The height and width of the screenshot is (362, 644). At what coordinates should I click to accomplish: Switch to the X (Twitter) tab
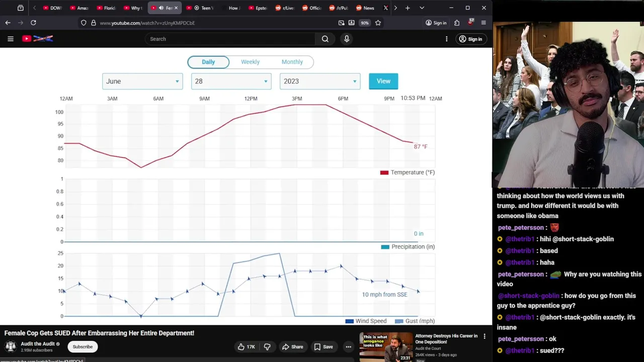386,8
